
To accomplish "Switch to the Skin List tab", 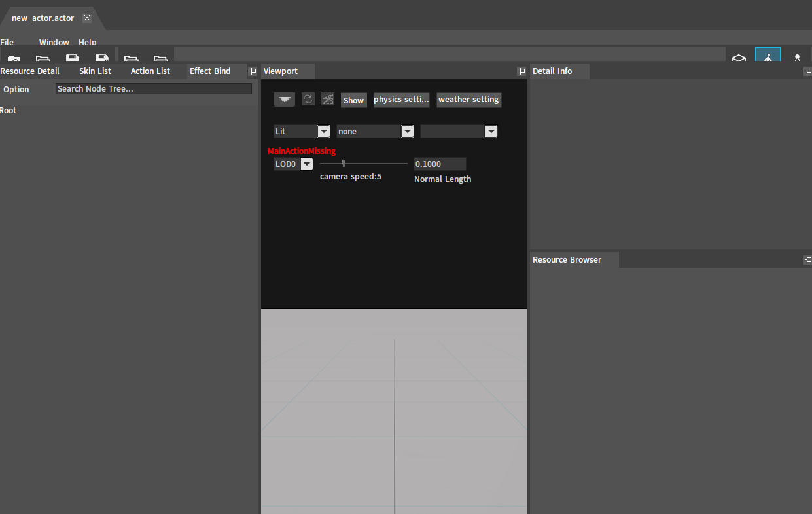I will click(95, 71).
